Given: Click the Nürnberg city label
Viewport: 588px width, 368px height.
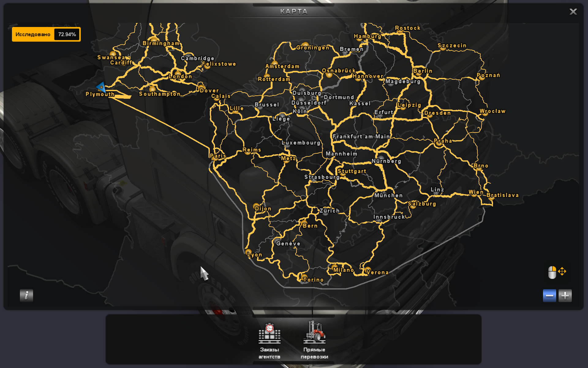Looking at the screenshot, I should tap(386, 161).
